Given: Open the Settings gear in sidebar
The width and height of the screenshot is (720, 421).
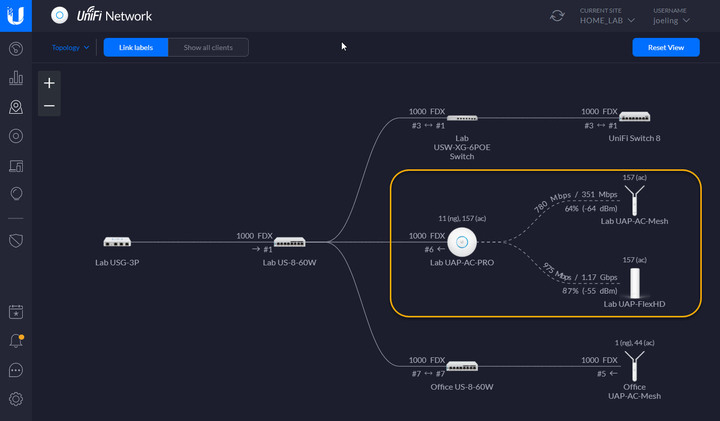Looking at the screenshot, I should [16, 399].
